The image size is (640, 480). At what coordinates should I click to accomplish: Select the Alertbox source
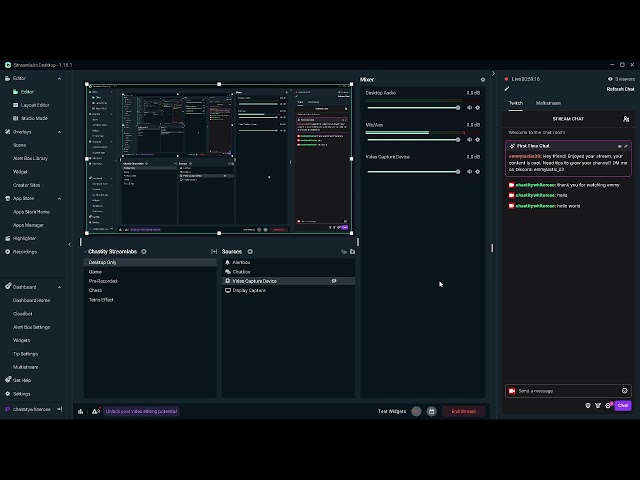tap(288, 262)
